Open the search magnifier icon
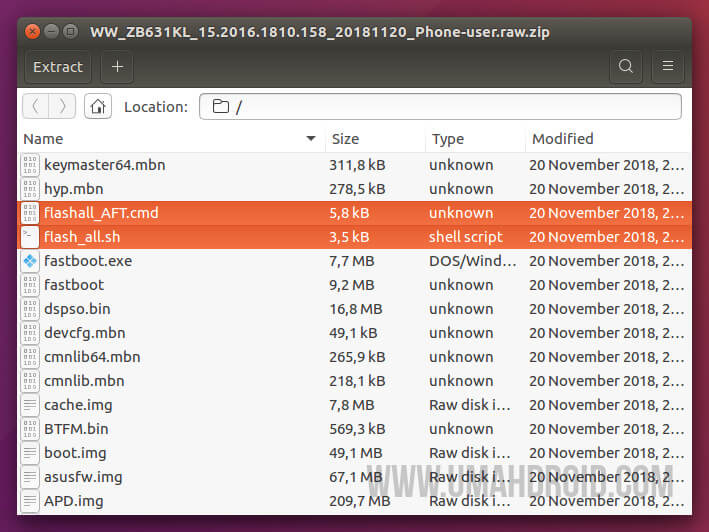 tap(625, 67)
